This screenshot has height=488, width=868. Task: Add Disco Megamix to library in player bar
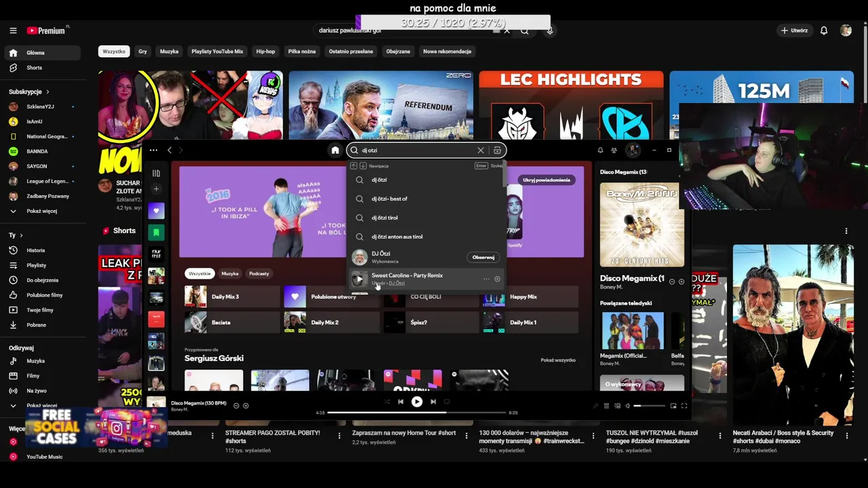point(245,405)
